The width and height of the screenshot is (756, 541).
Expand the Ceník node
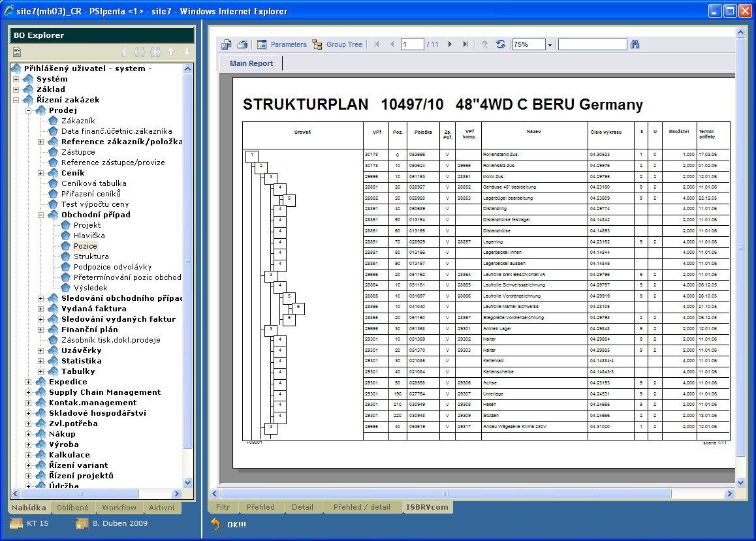coord(41,173)
